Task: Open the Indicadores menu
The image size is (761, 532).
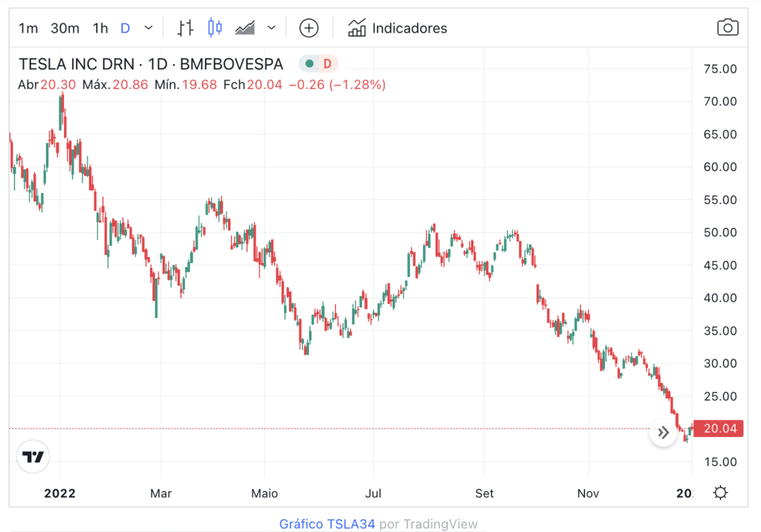Action: [397, 28]
